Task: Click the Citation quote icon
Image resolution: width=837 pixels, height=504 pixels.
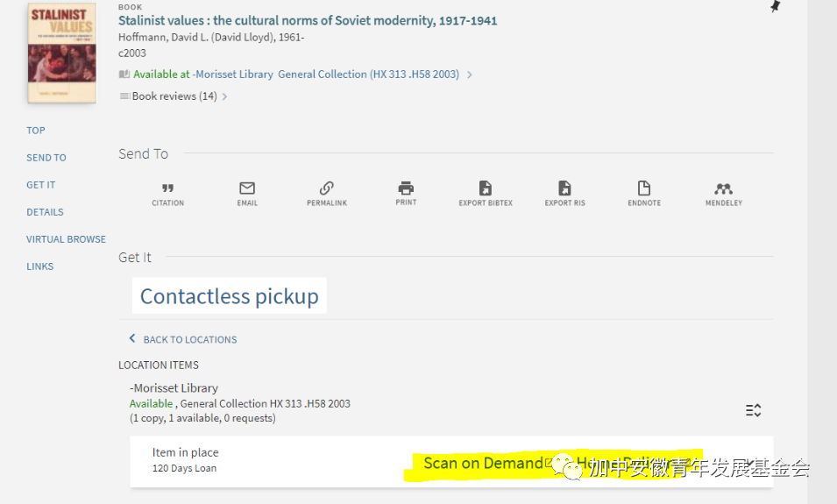Action: click(167, 188)
